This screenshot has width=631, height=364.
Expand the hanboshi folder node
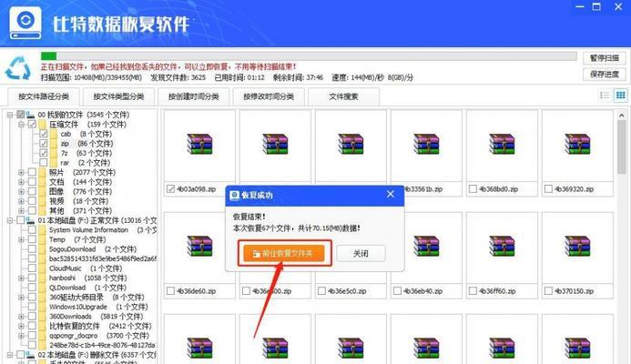(x=21, y=278)
